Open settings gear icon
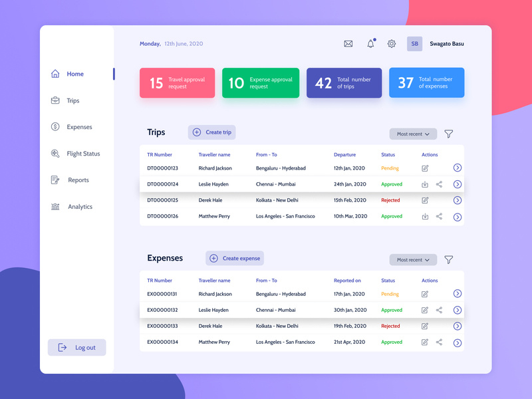Viewport: 532px width, 399px height. [392, 44]
